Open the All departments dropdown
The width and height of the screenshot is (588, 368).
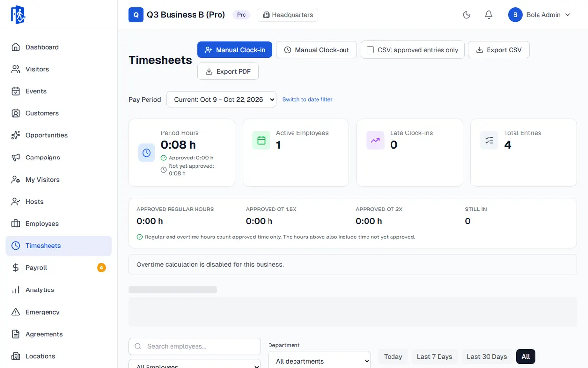pos(319,361)
